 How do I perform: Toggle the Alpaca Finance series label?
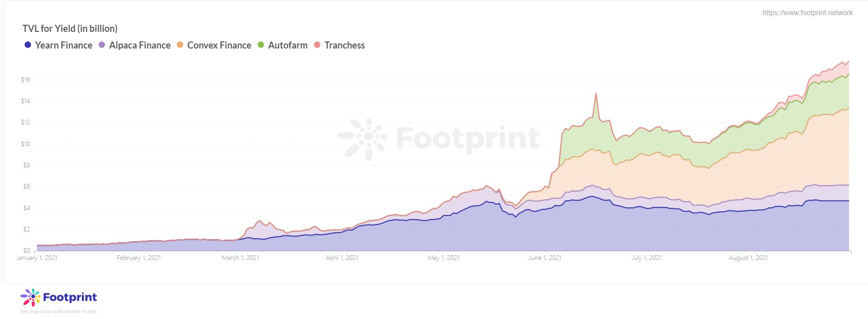pos(140,45)
